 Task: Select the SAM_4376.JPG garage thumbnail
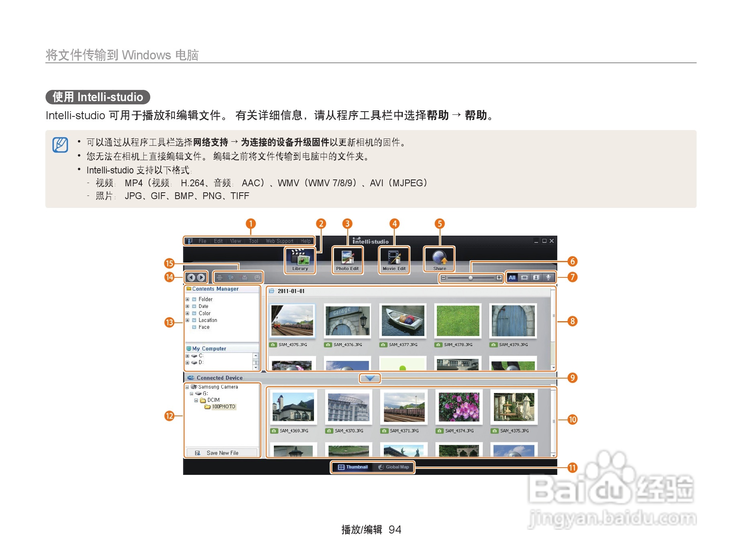click(347, 320)
